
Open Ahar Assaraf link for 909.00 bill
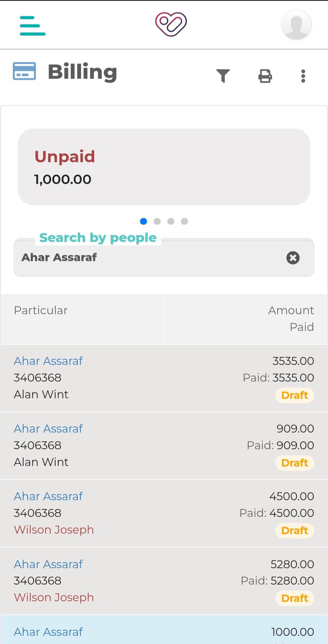(48, 429)
